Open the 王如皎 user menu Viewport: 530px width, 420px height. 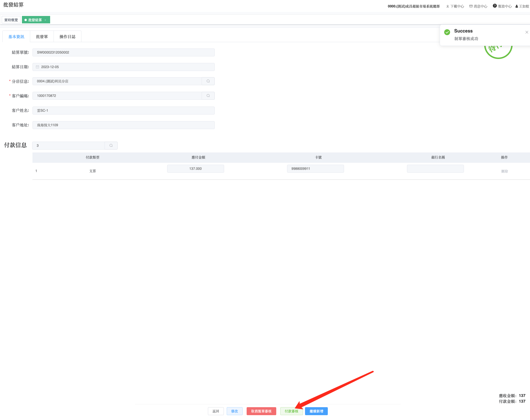tap(522, 6)
